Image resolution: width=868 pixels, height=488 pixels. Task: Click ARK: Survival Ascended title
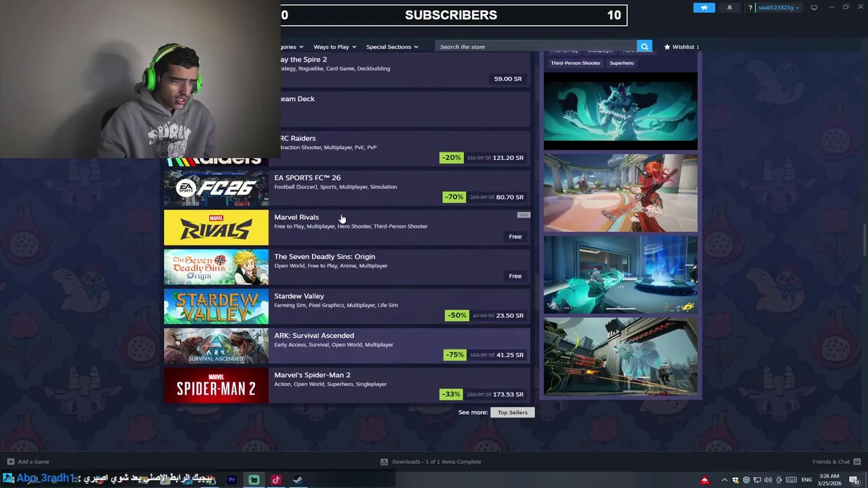click(314, 335)
